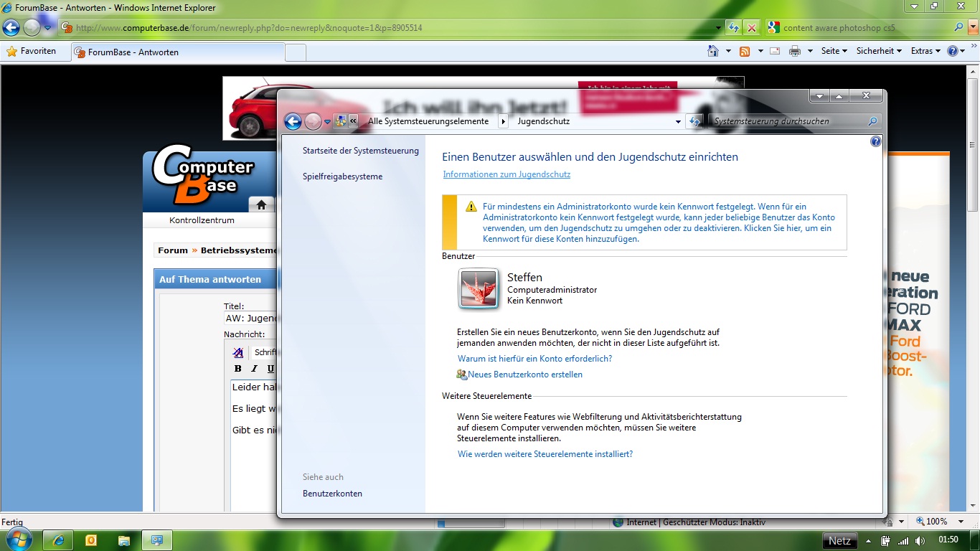The height and width of the screenshot is (551, 980).
Task: Open the Print dropdown arrow
Action: (810, 51)
